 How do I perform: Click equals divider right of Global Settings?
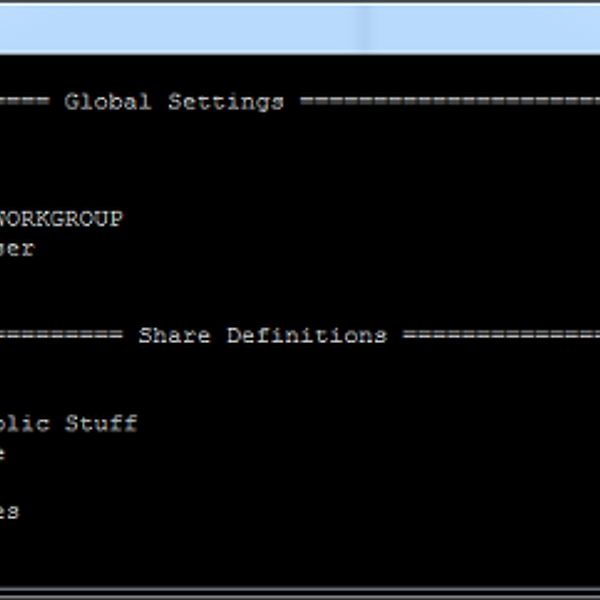pos(450,102)
